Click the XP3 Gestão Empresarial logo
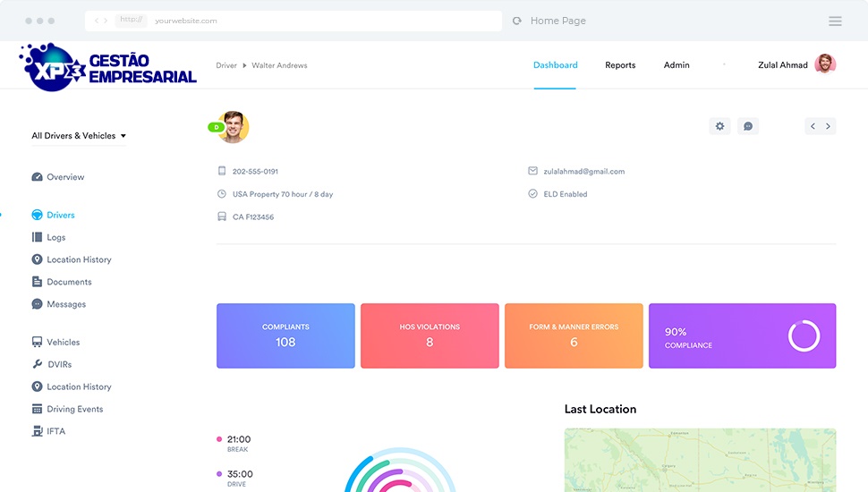 (108, 67)
